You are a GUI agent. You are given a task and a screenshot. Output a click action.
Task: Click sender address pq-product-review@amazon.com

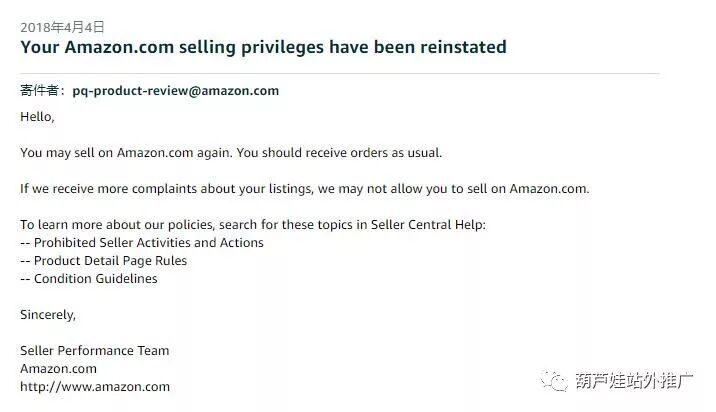coord(176,91)
